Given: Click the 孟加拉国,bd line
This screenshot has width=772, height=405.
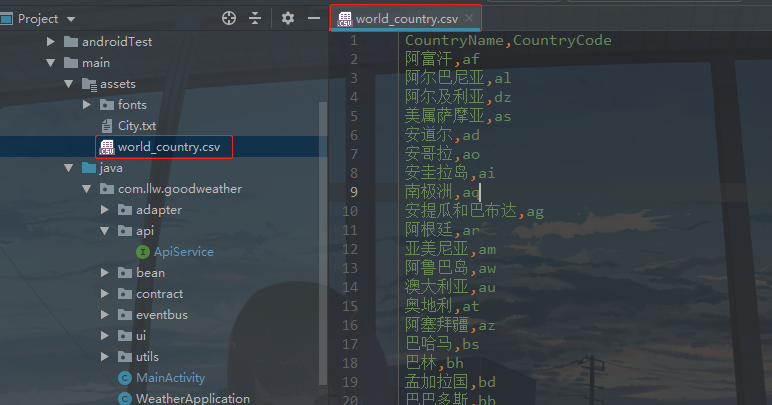Looking at the screenshot, I should [x=450, y=382].
